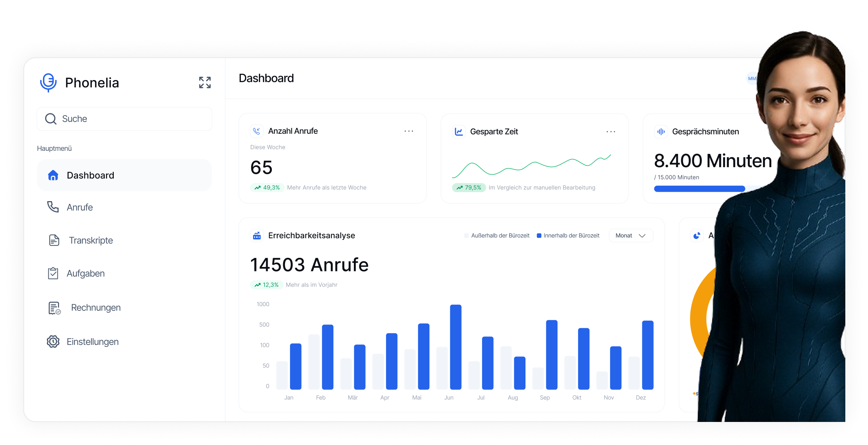This screenshot has width=868, height=445.
Task: Click the magnifier icon in search box
Action: click(x=51, y=119)
